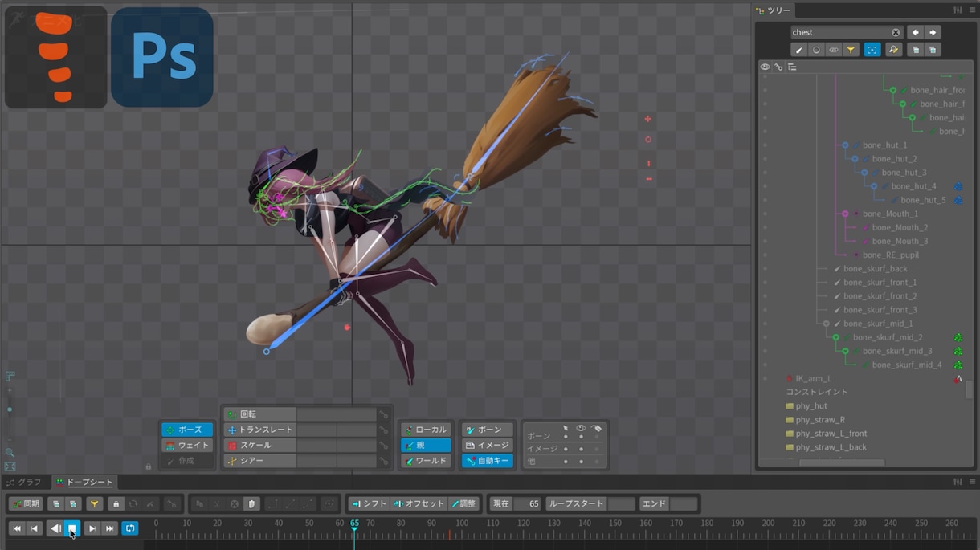Switch axes to ローカル local mode
The width and height of the screenshot is (980, 550).
(426, 430)
